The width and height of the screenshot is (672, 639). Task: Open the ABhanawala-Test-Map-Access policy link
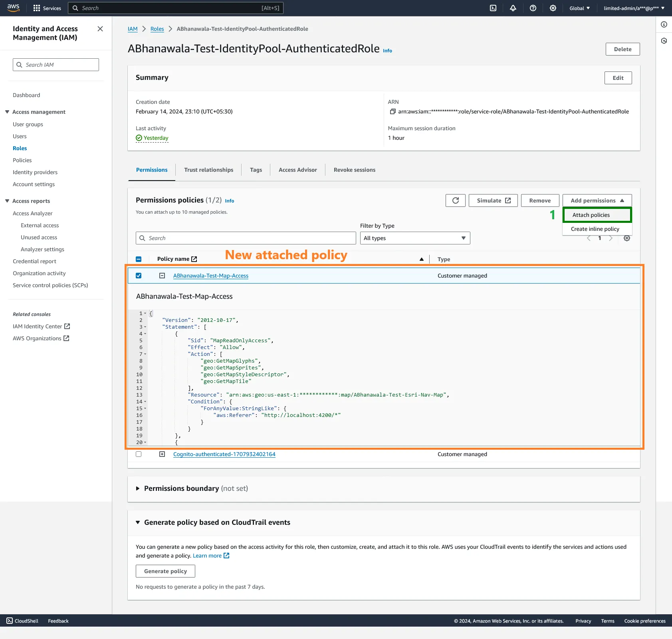coord(211,276)
